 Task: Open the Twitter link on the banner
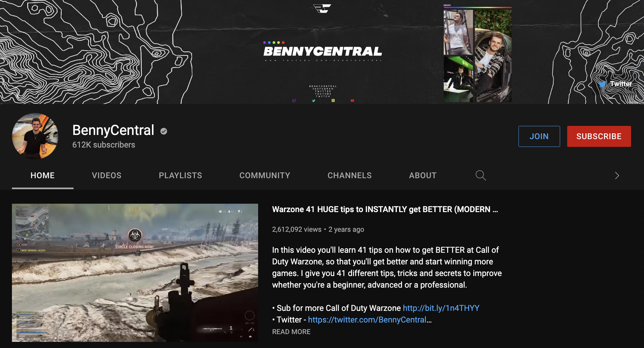coord(616,84)
